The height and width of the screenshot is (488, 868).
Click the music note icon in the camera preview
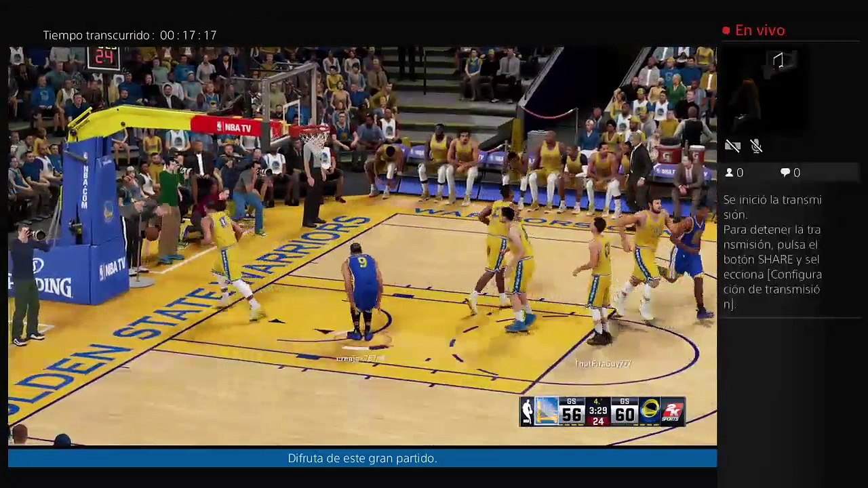pyautogui.click(x=778, y=61)
